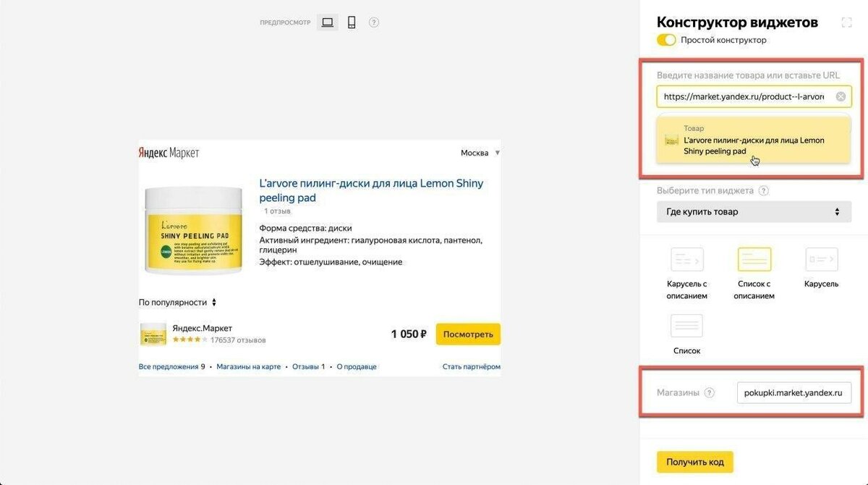Click the help icon next to 'Магазины'

709,393
